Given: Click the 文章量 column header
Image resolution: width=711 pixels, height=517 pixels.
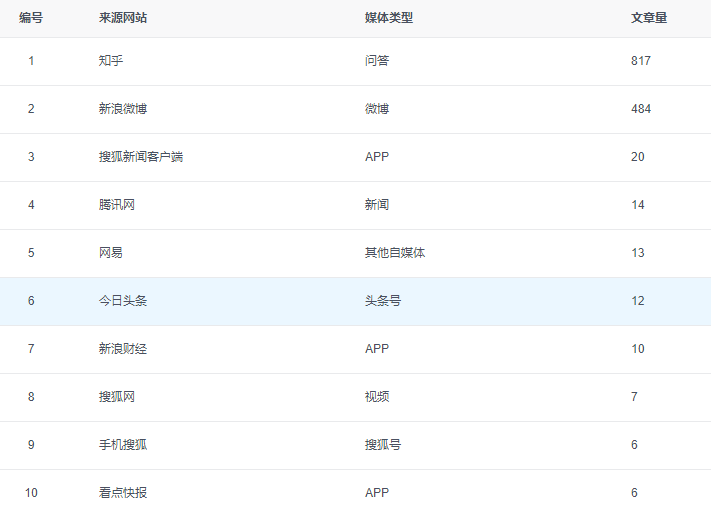Looking at the screenshot, I should point(649,18).
